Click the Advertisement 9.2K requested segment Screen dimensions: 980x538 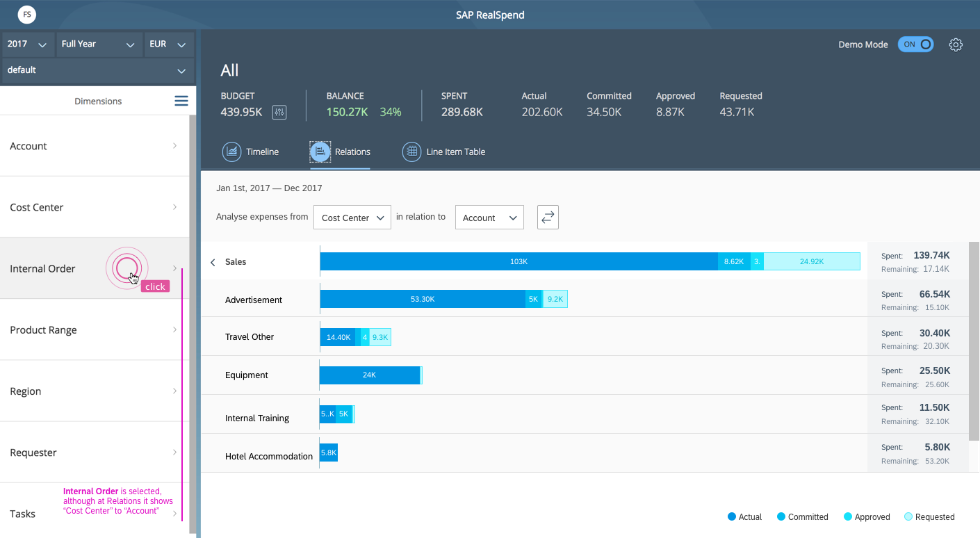click(555, 299)
